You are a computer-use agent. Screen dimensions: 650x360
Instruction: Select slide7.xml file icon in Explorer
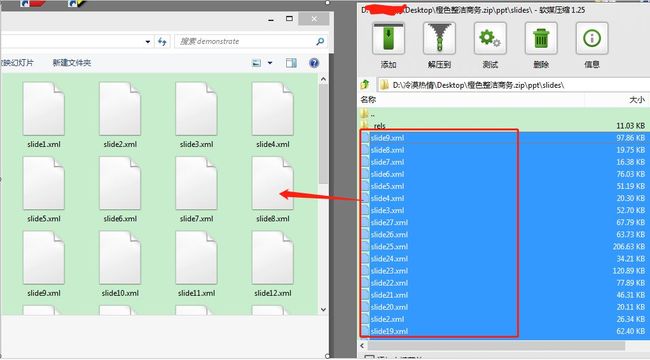196,183
